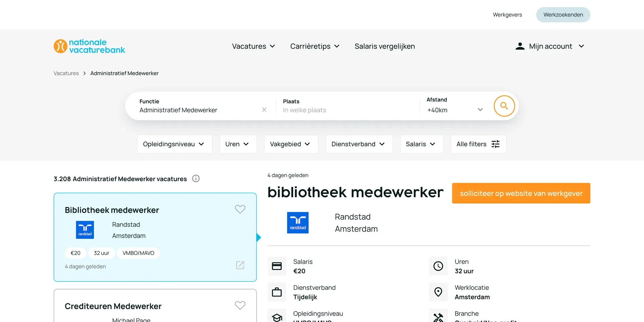Viewport: 644px width, 322px height.
Task: Switch to the Werkgevers tab
Action: point(507,15)
